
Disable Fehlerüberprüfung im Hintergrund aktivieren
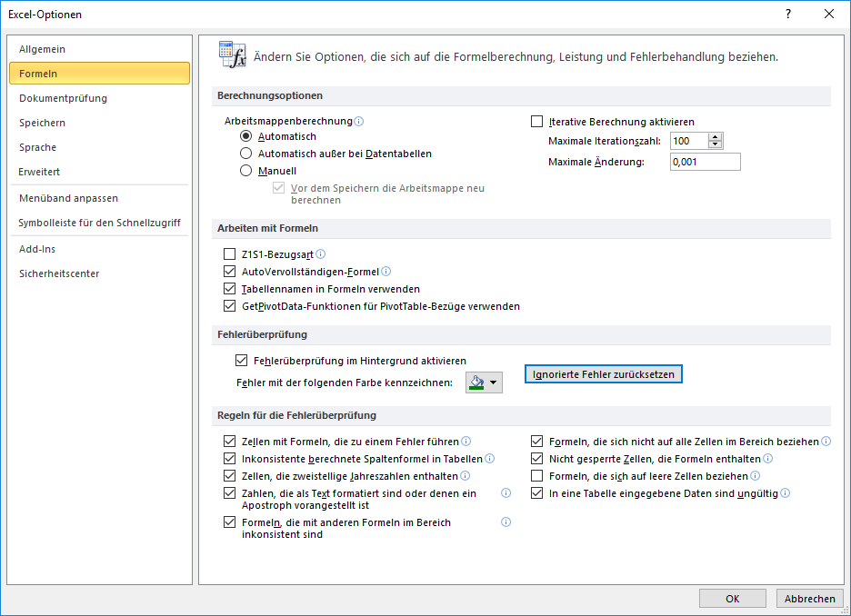242,360
